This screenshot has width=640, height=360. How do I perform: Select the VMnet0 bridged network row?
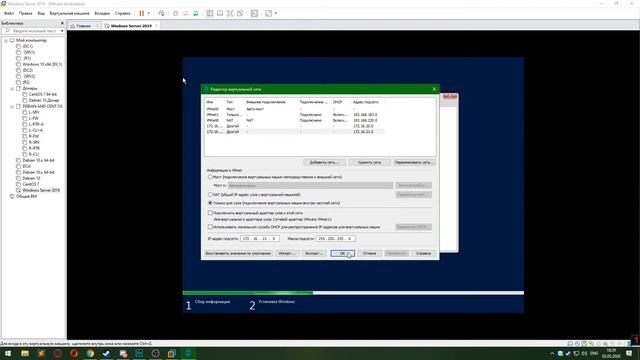295,109
